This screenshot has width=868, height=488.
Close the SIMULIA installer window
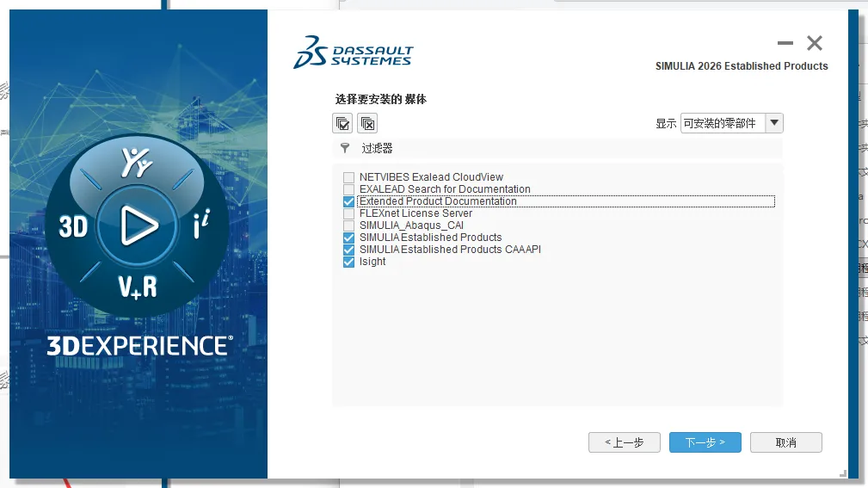tap(815, 43)
